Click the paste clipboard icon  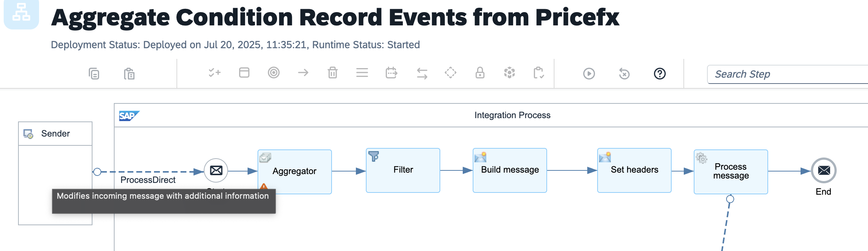click(129, 74)
